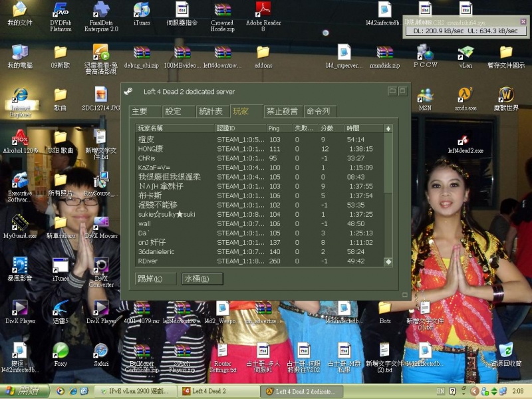Screen dimensions: 532x399
Task: Click the player list scrollbar down arrow
Action: [x=388, y=261]
